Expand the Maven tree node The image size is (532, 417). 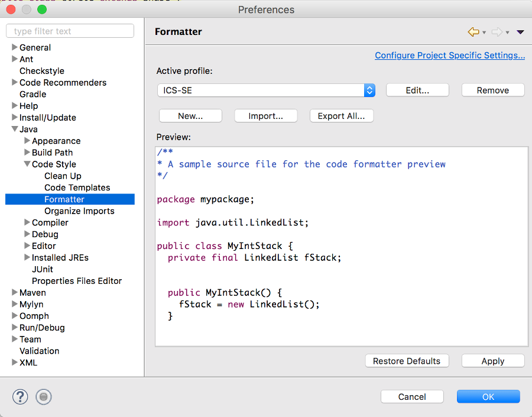[14, 292]
